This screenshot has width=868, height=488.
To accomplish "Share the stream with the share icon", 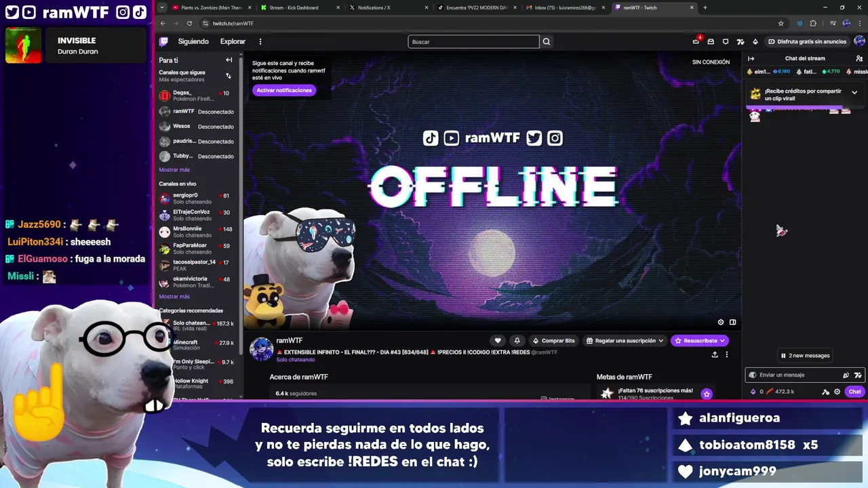I will [x=715, y=354].
